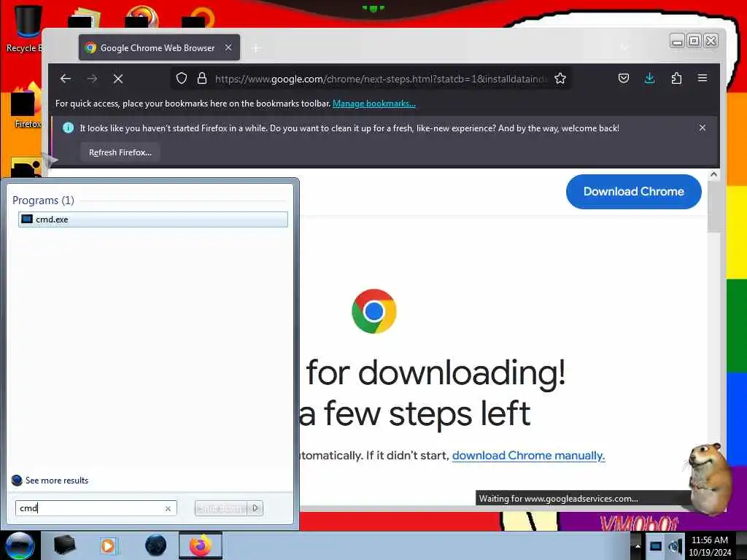Click the Shut down button in Start menu

coord(220,508)
